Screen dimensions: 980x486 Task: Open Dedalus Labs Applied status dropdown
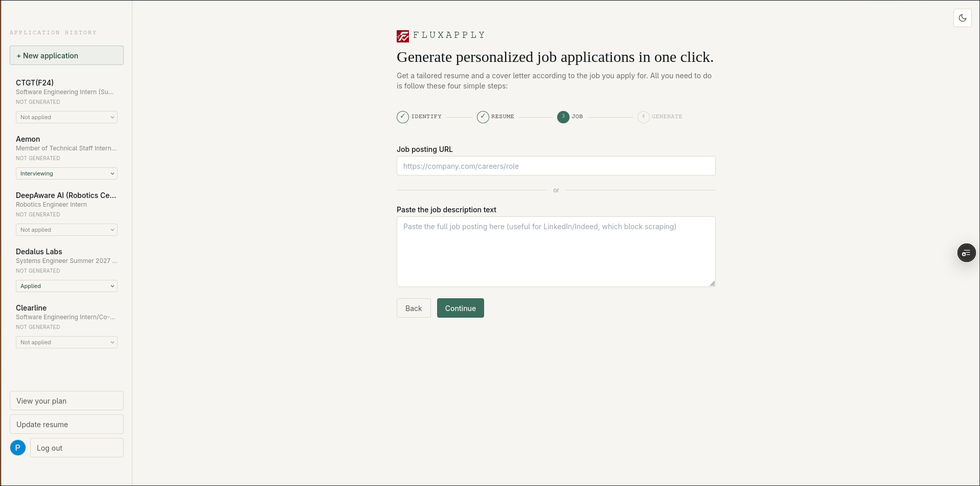[66, 286]
